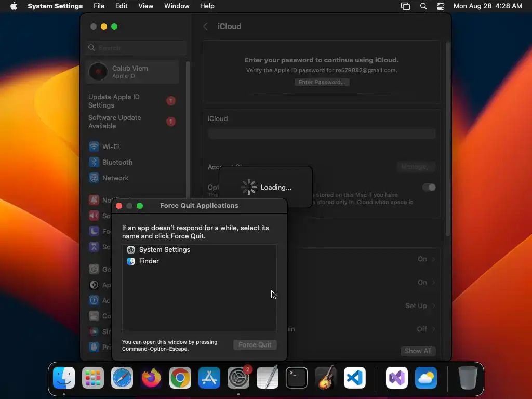Toggle the Optimize Mac Storage switch
The height and width of the screenshot is (399, 532).
429,187
